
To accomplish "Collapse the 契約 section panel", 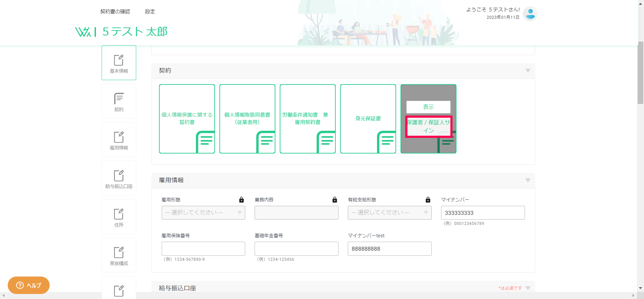I will [x=528, y=71].
